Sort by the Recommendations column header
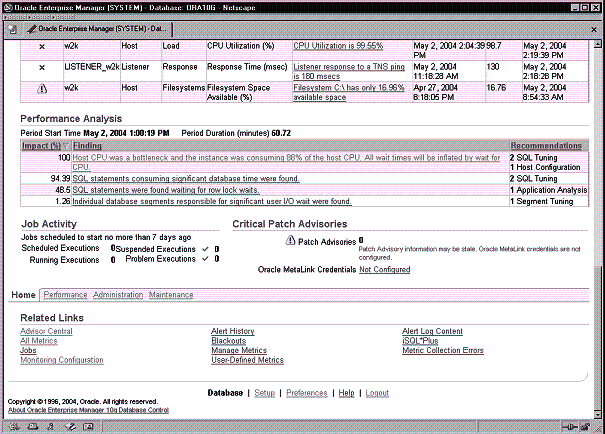This screenshot has width=605, height=434. [x=546, y=146]
